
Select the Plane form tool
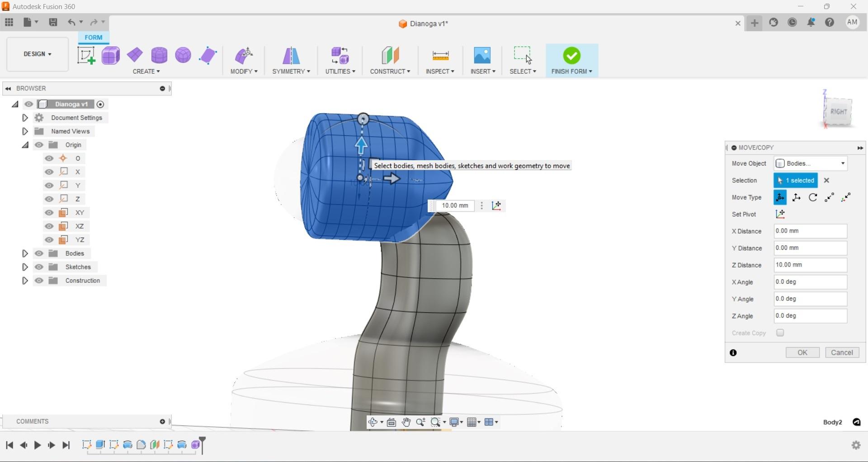[135, 55]
